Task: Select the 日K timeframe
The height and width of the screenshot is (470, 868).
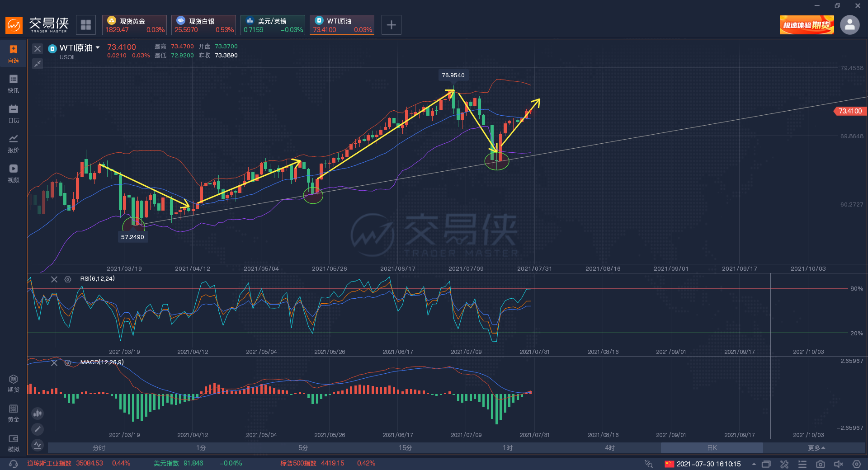Action: pos(712,448)
